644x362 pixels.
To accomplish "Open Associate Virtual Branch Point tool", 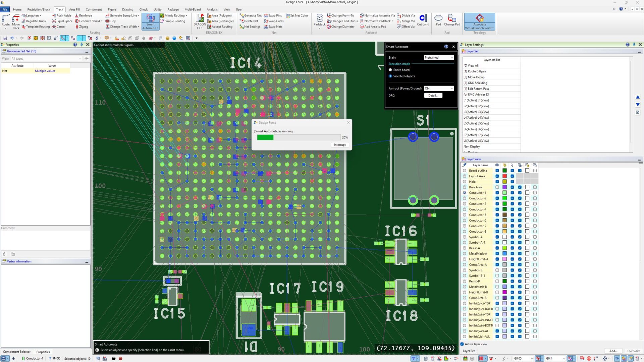I will (480, 22).
